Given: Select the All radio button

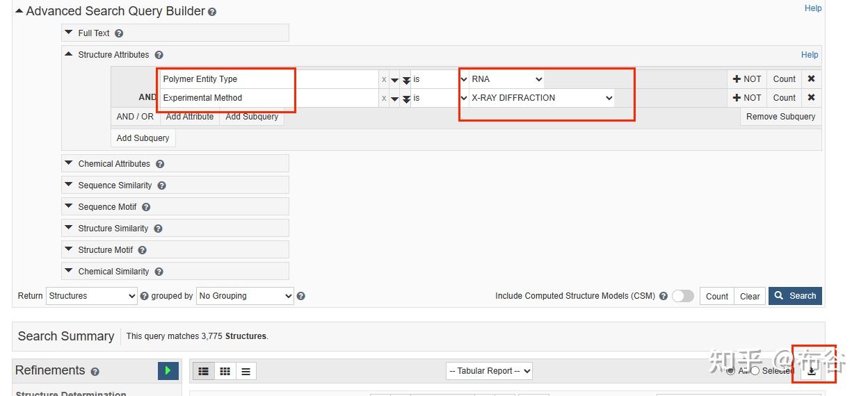Looking at the screenshot, I should point(730,371).
